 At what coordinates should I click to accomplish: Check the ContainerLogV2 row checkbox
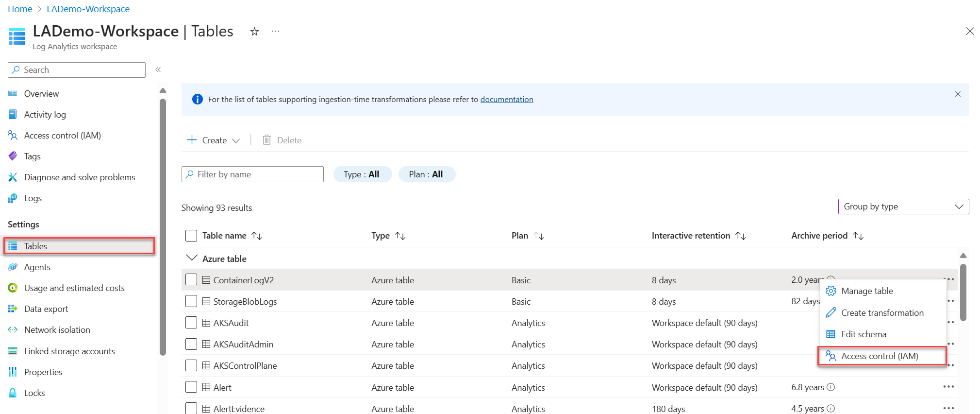pos(191,280)
